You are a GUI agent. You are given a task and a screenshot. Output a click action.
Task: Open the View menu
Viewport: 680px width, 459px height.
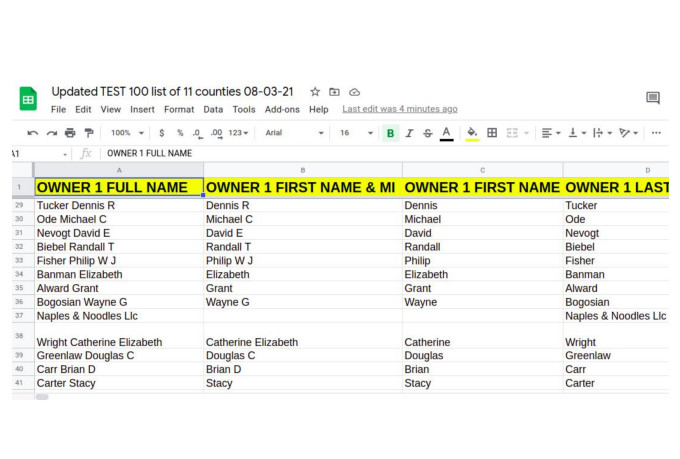click(x=111, y=109)
